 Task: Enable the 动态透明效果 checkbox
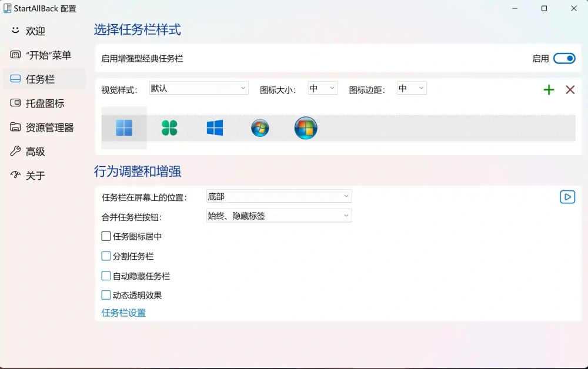pos(106,295)
